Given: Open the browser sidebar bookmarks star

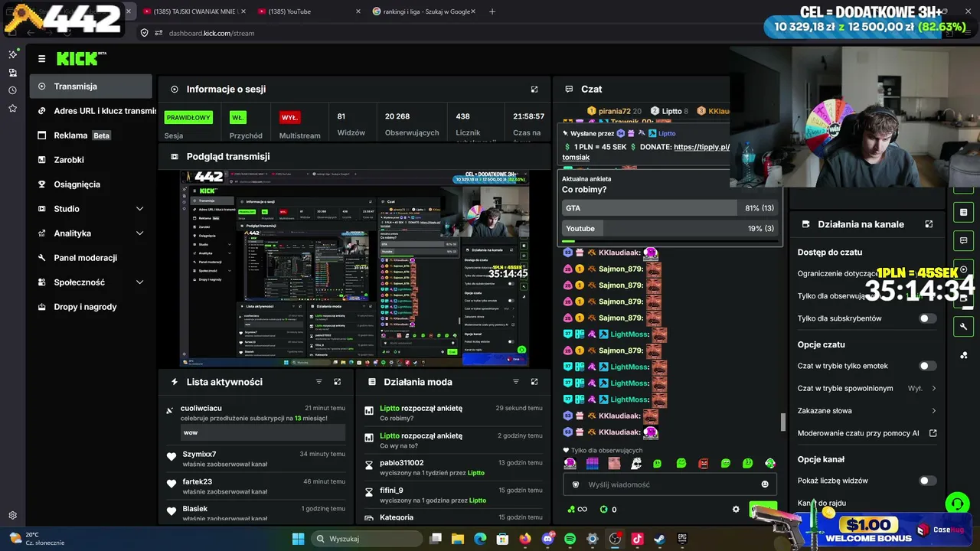Looking at the screenshot, I should pyautogui.click(x=12, y=109).
